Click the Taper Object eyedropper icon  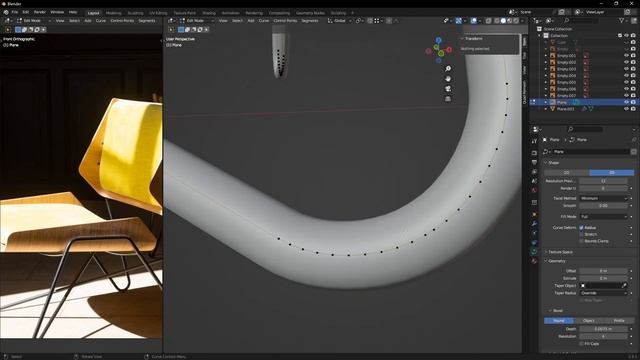click(x=624, y=286)
